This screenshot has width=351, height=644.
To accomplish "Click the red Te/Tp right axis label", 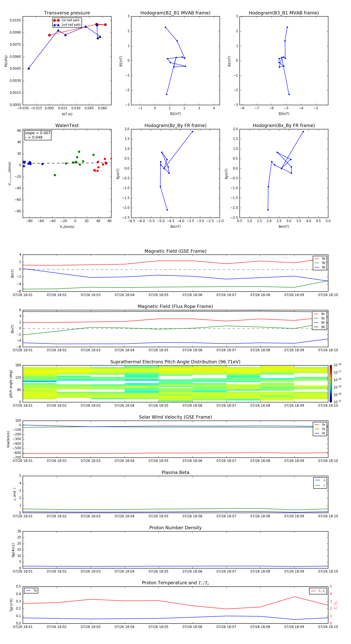I will (x=336, y=605).
